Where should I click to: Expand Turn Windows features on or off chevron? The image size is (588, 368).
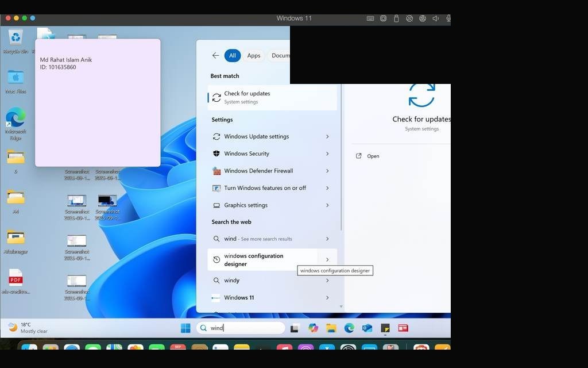click(x=327, y=188)
